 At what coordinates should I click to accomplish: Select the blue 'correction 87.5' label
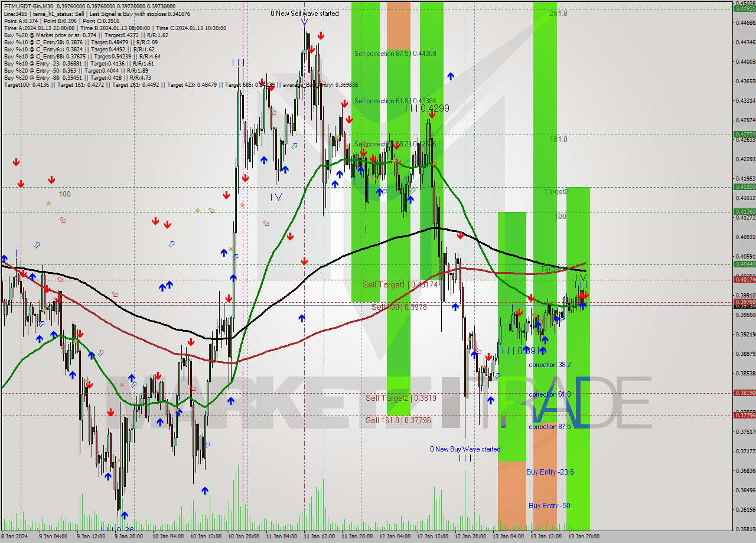tap(549, 427)
